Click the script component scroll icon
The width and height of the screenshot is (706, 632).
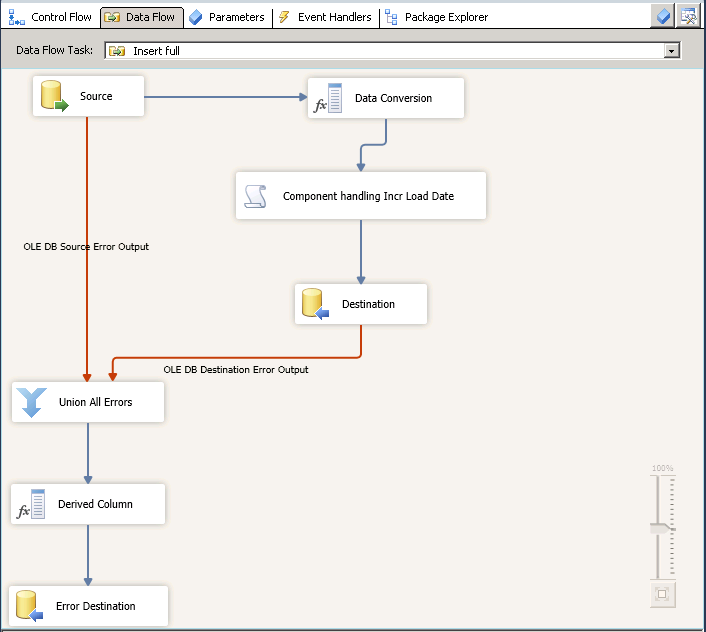click(x=257, y=197)
